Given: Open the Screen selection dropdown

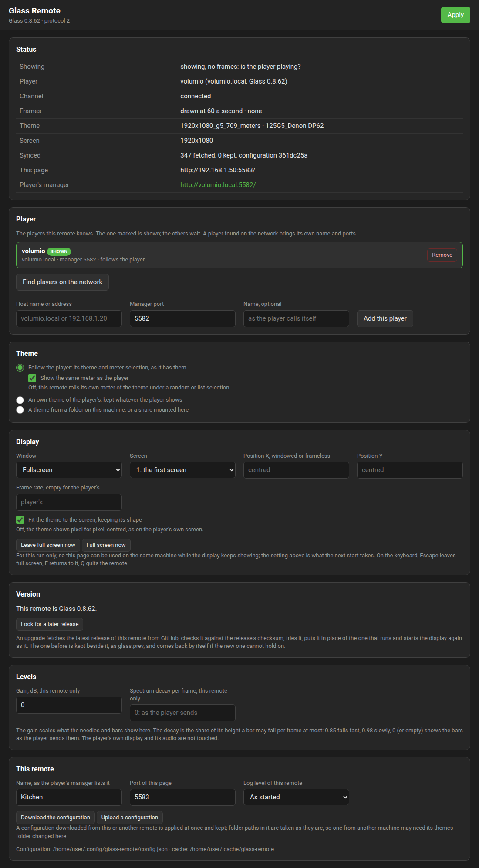Looking at the screenshot, I should pyautogui.click(x=182, y=470).
